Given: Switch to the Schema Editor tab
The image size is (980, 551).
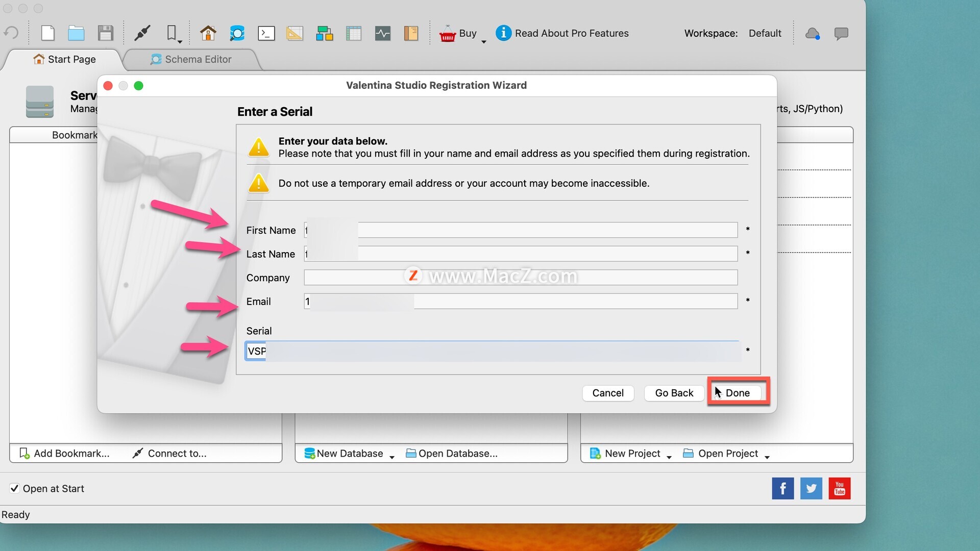Looking at the screenshot, I should click(191, 59).
